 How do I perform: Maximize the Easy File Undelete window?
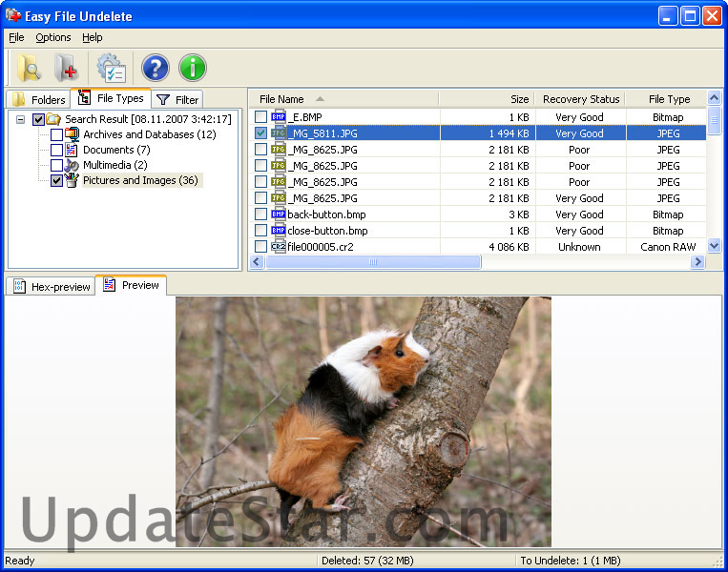690,16
